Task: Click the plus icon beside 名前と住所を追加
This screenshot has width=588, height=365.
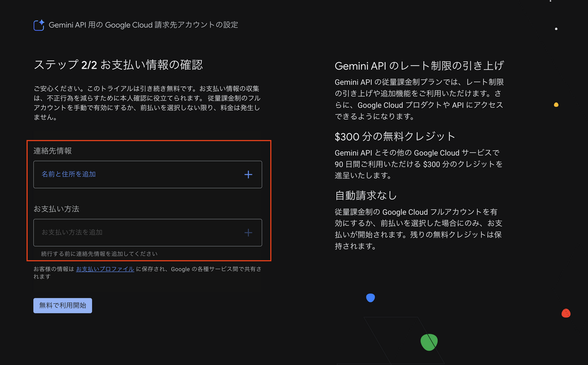Action: pos(248,174)
